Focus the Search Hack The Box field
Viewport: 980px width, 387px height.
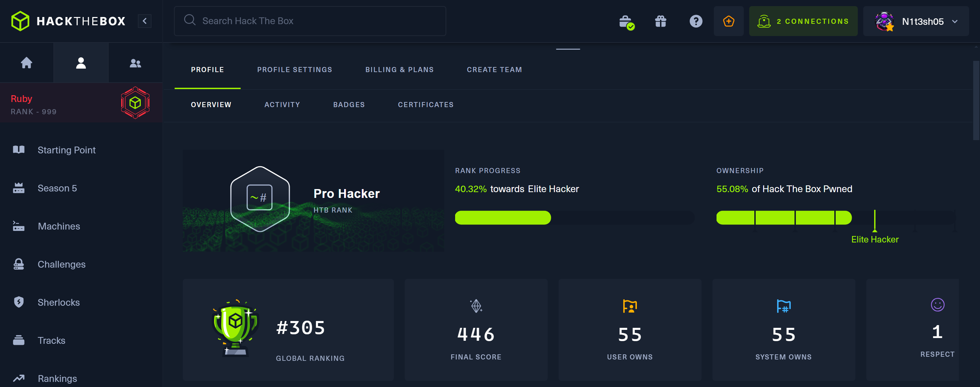pyautogui.click(x=310, y=21)
